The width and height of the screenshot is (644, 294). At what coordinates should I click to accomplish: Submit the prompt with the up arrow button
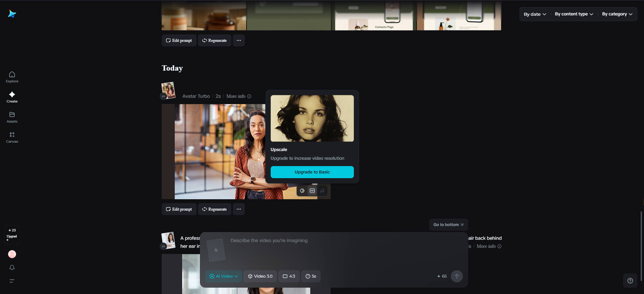click(x=457, y=276)
